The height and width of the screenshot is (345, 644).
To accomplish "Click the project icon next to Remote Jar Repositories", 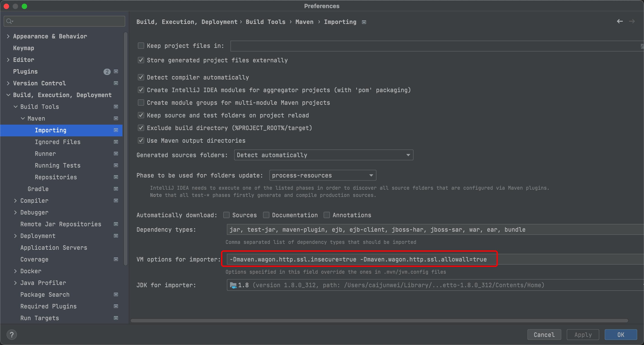I will [116, 224].
